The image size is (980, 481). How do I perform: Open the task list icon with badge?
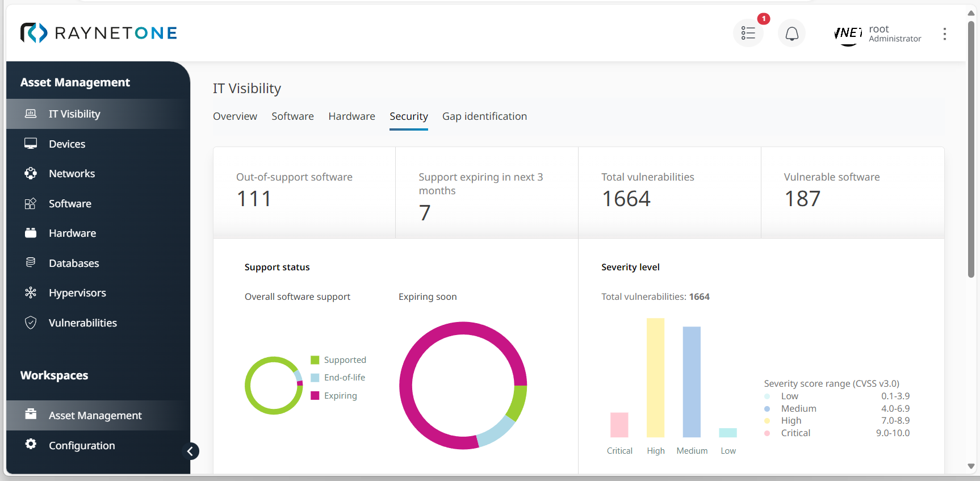(748, 34)
